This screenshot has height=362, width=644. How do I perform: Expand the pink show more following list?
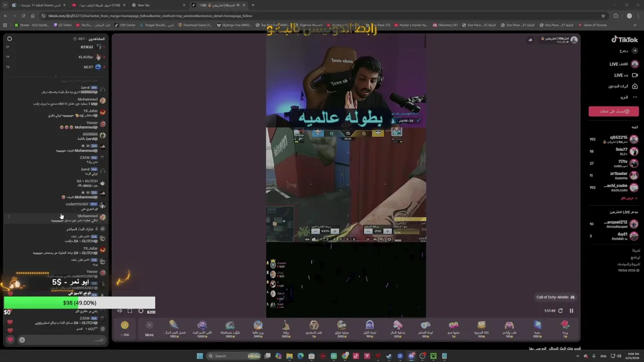pyautogui.click(x=629, y=198)
